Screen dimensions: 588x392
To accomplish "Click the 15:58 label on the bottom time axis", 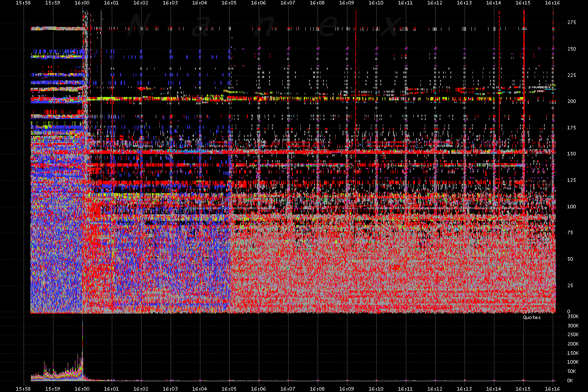I will tap(23, 388).
